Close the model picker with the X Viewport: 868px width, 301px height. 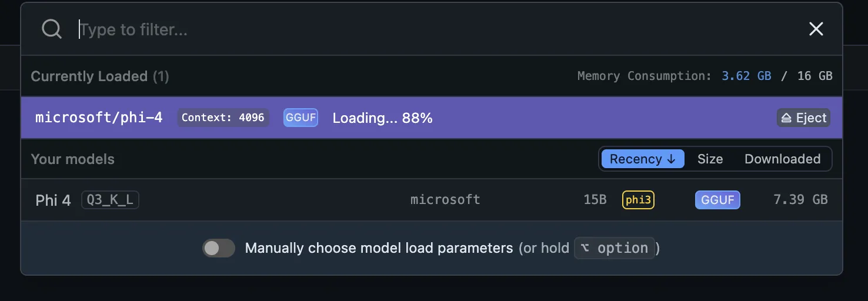point(816,29)
